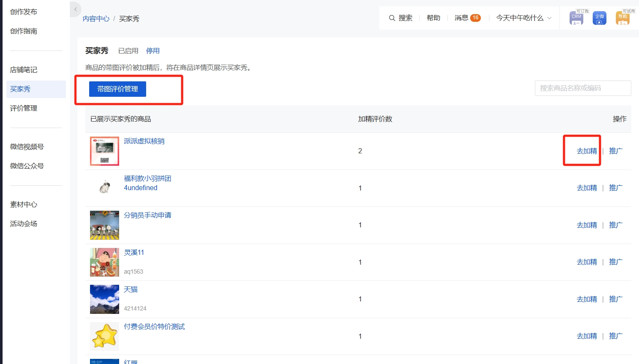
Task: Open the messages badge showing 16
Action: 475,18
